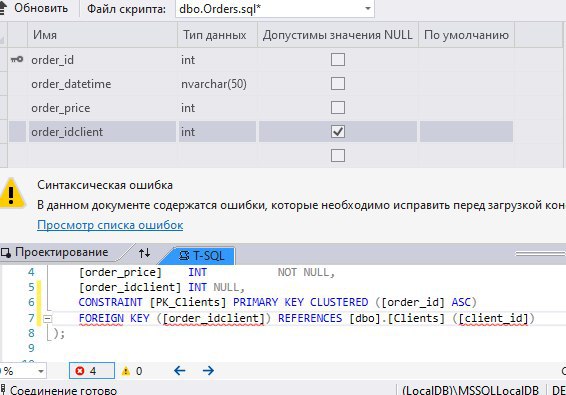This screenshot has width=566, height=395.
Task: Click [client_id] in the REFERENCES clause
Action: 493,318
